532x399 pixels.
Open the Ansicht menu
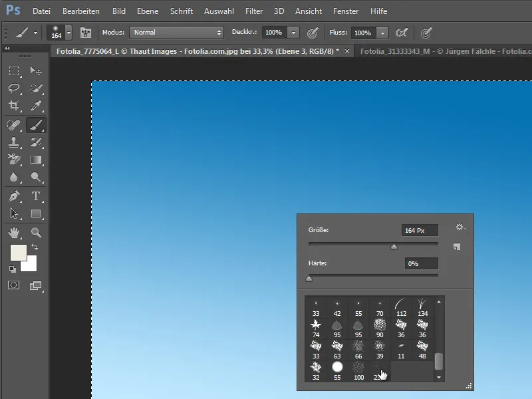309,11
